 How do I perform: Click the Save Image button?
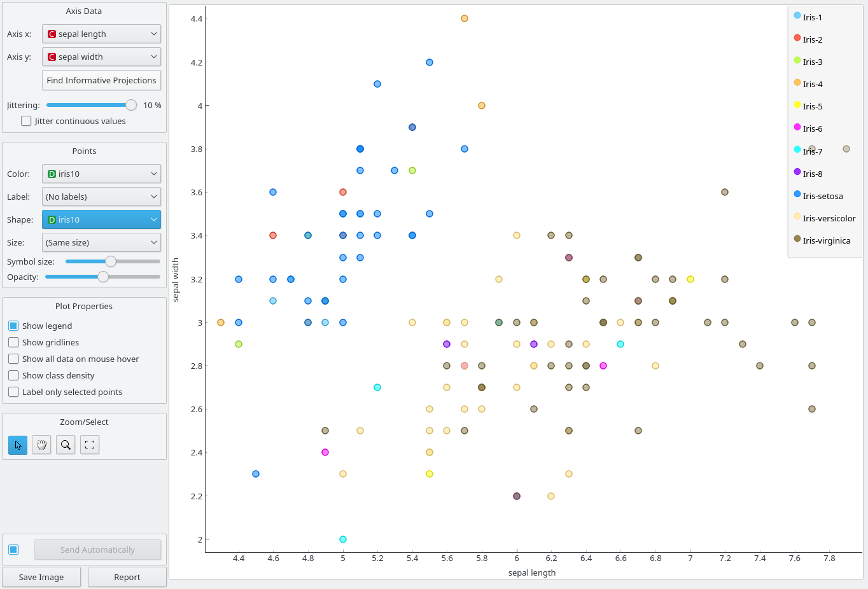(x=41, y=577)
